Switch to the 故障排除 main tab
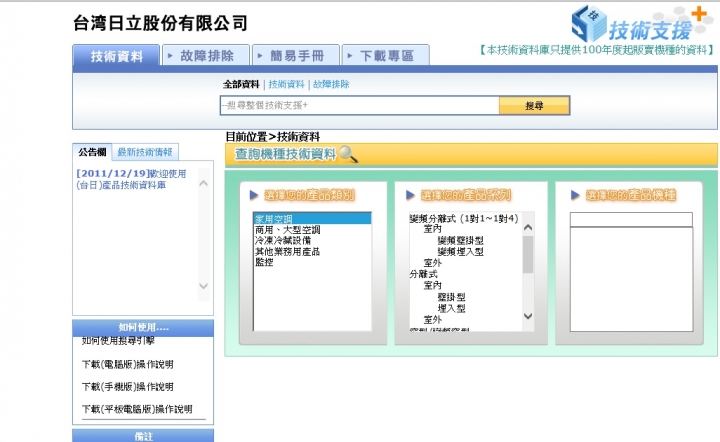This screenshot has width=720, height=442. (x=206, y=56)
